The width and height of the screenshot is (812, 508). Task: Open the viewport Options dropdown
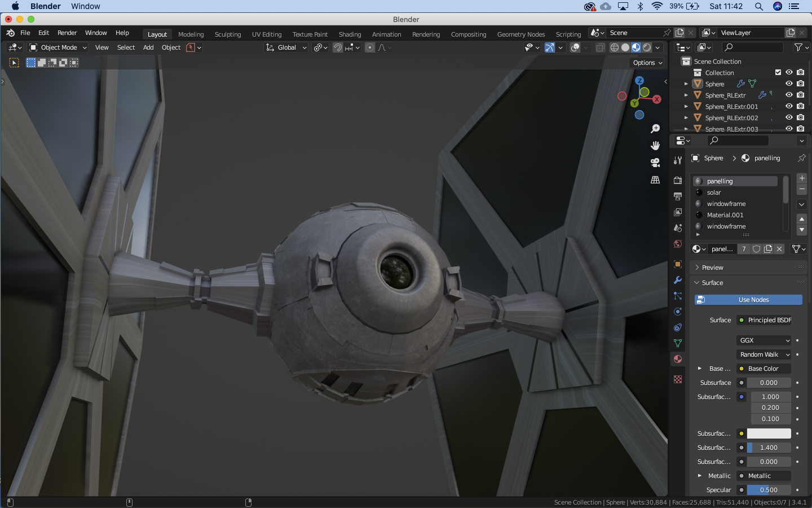pyautogui.click(x=647, y=63)
